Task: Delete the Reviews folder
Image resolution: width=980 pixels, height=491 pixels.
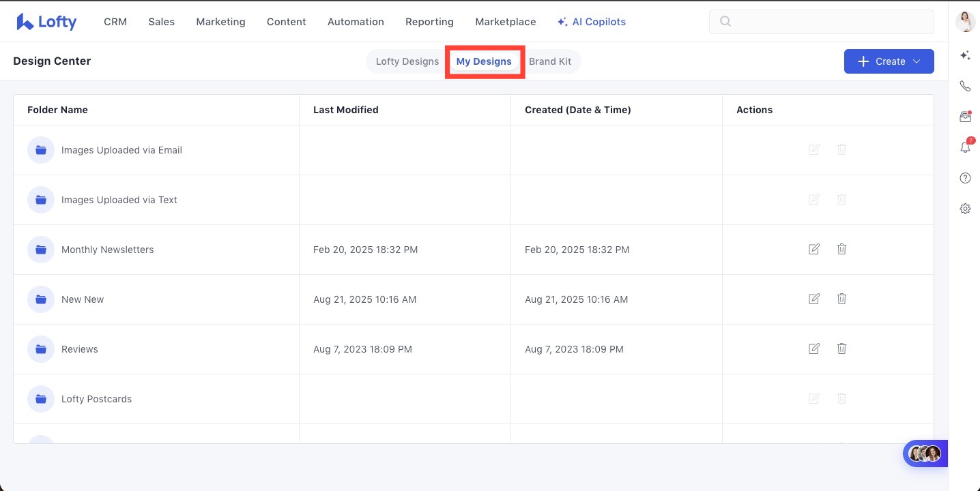Action: pos(841,348)
